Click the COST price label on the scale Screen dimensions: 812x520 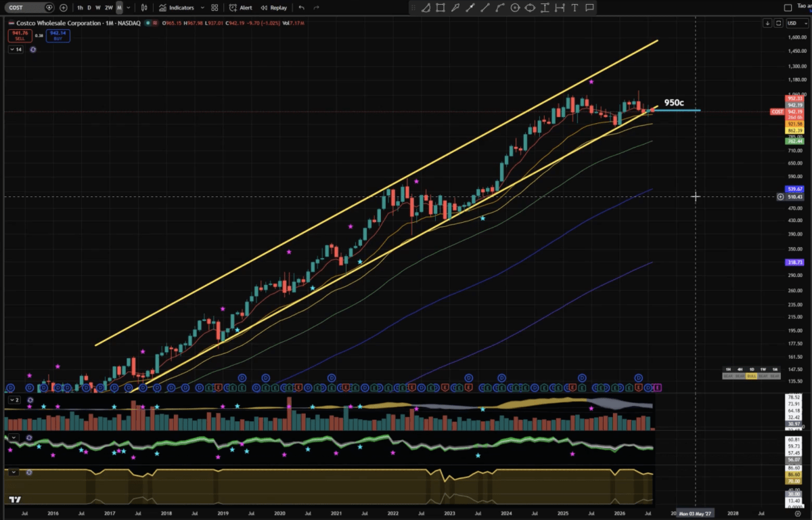[777, 112]
